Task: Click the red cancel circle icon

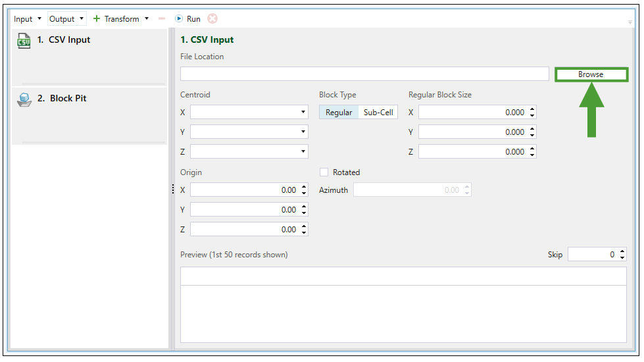Action: point(212,19)
